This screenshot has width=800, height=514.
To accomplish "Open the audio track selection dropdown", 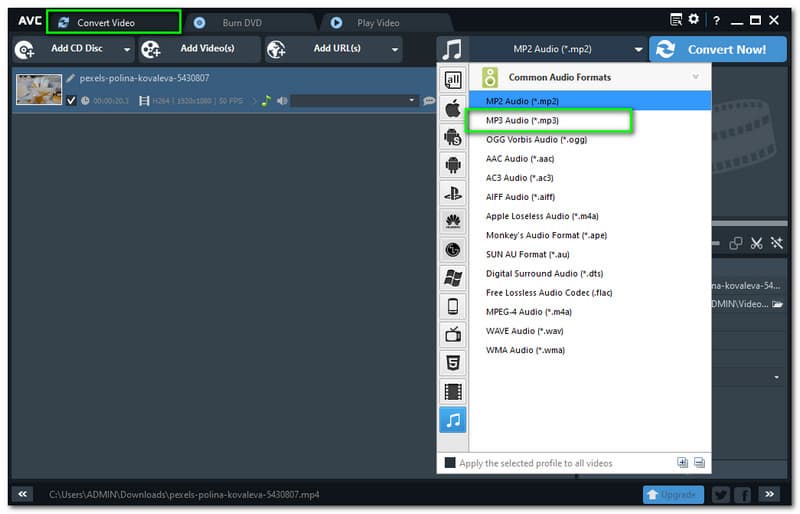I will (x=354, y=101).
